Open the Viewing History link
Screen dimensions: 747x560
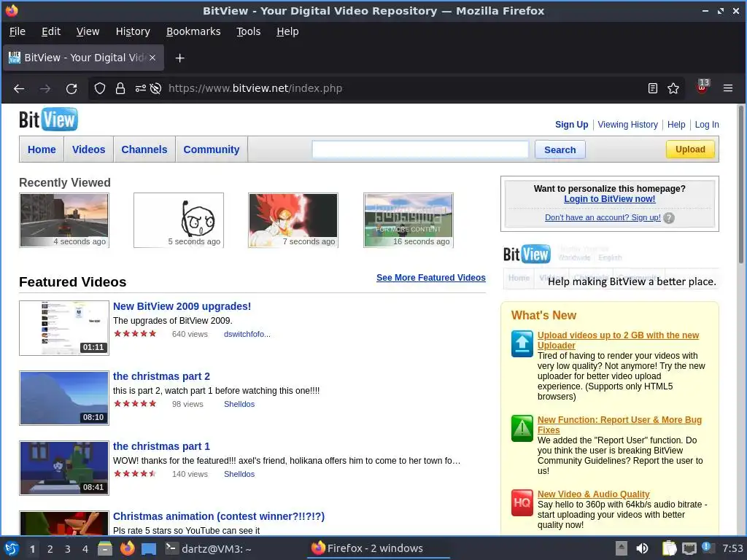click(628, 124)
